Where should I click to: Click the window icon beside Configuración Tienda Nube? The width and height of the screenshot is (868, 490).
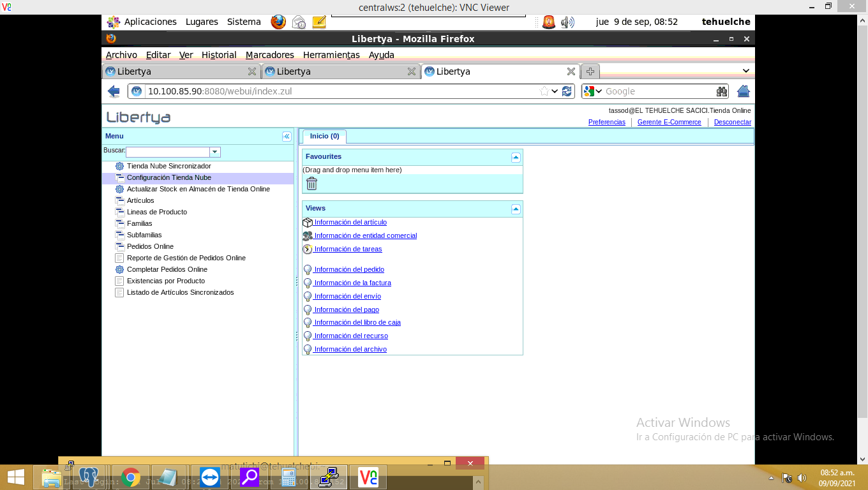pyautogui.click(x=119, y=177)
